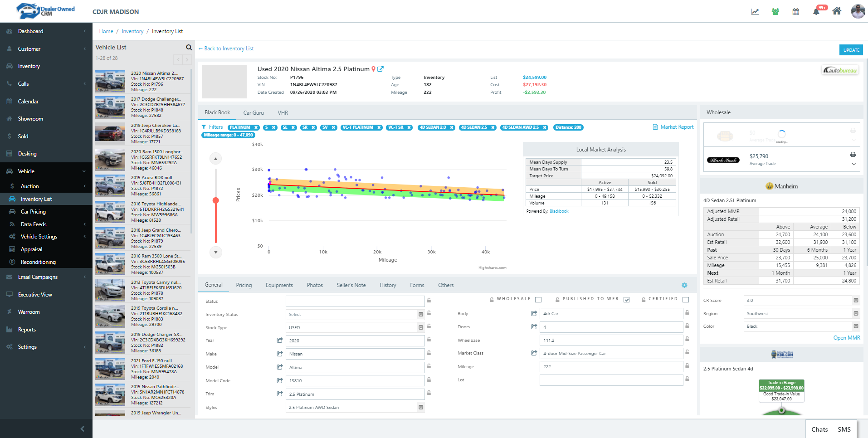Click the calendar icon in top bar
Viewport: 868px width, 438px height.
tap(796, 12)
